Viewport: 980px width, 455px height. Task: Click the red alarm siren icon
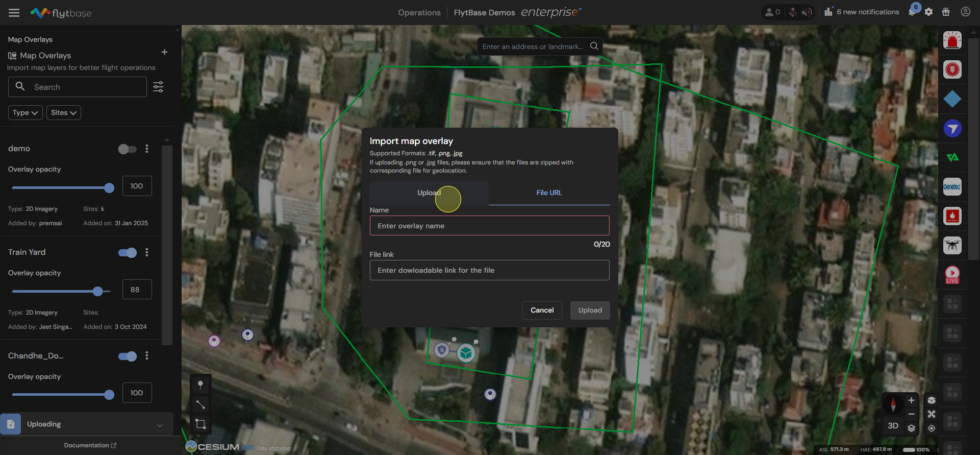point(952,40)
